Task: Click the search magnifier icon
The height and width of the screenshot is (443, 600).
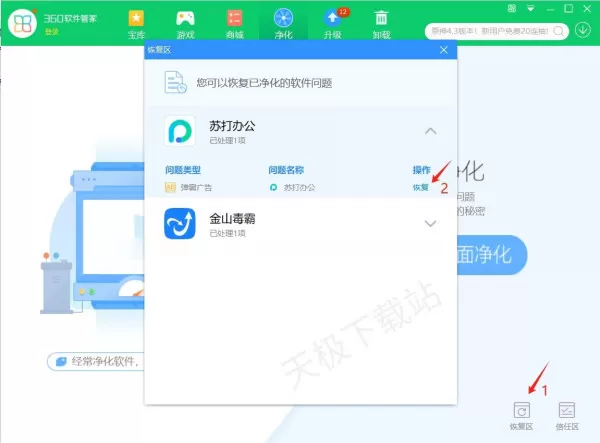Action: [x=559, y=31]
